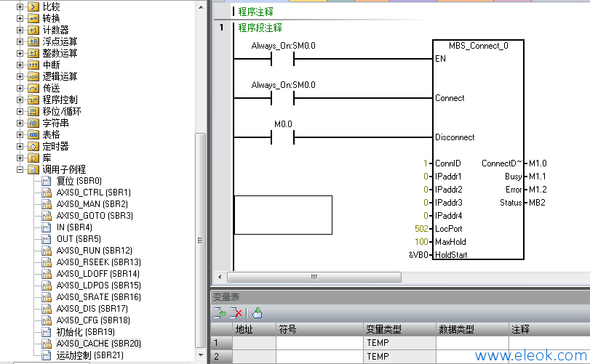Click the MB2 Status output address

pos(537,203)
